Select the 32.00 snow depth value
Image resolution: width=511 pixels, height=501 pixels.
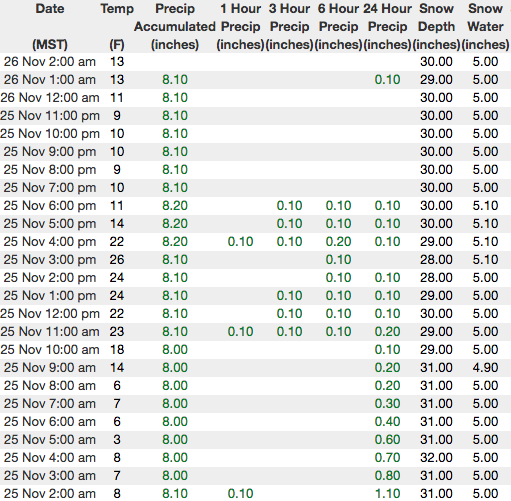click(x=436, y=458)
